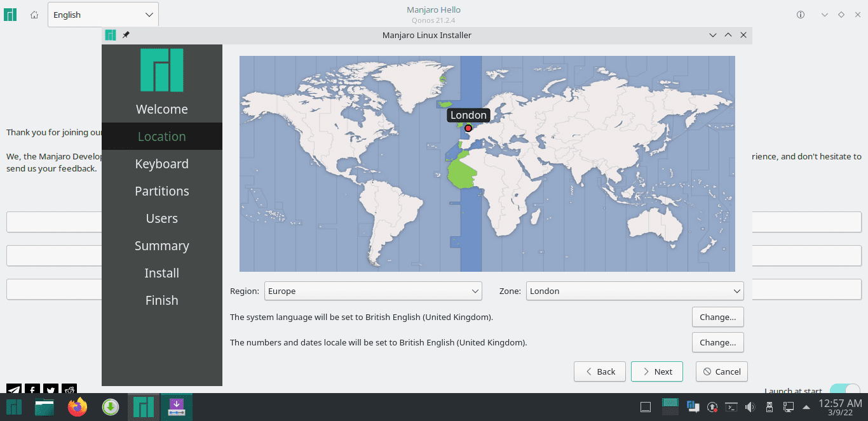
Task: Open the volume control in the tray
Action: click(750, 407)
